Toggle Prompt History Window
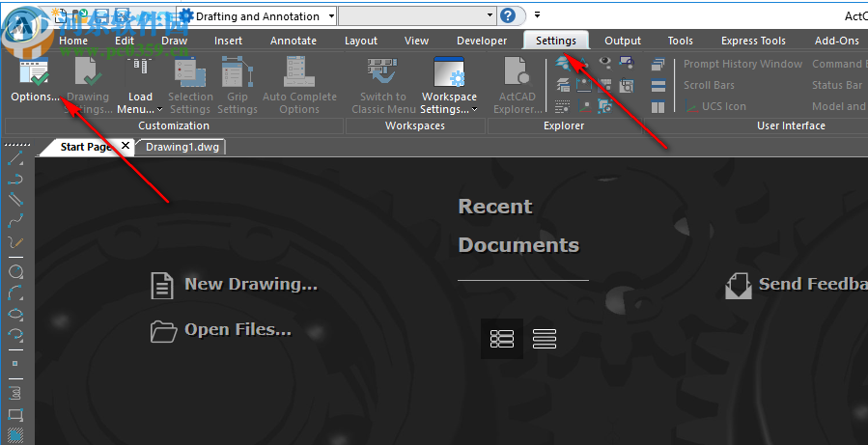 point(742,64)
